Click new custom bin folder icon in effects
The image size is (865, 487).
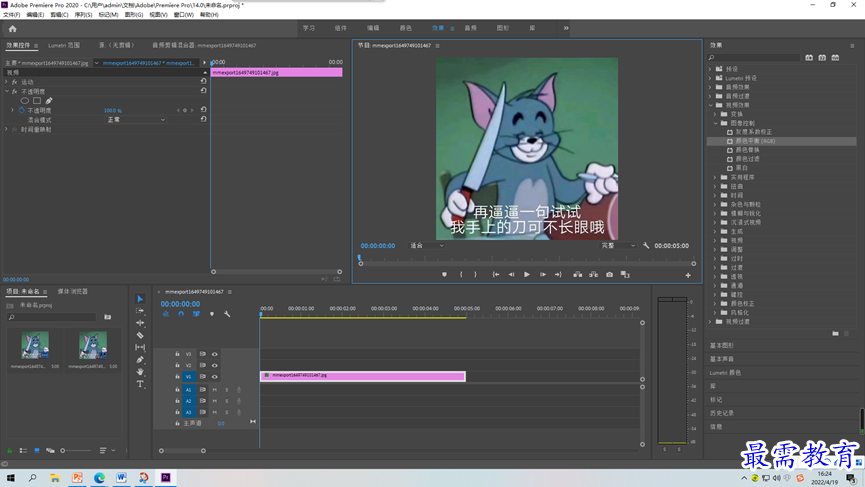point(835,334)
